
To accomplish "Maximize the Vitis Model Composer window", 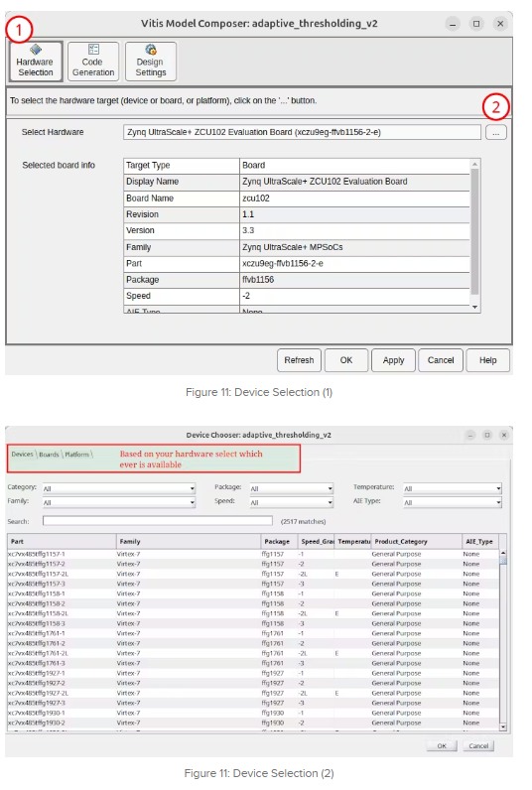I will pos(476,24).
